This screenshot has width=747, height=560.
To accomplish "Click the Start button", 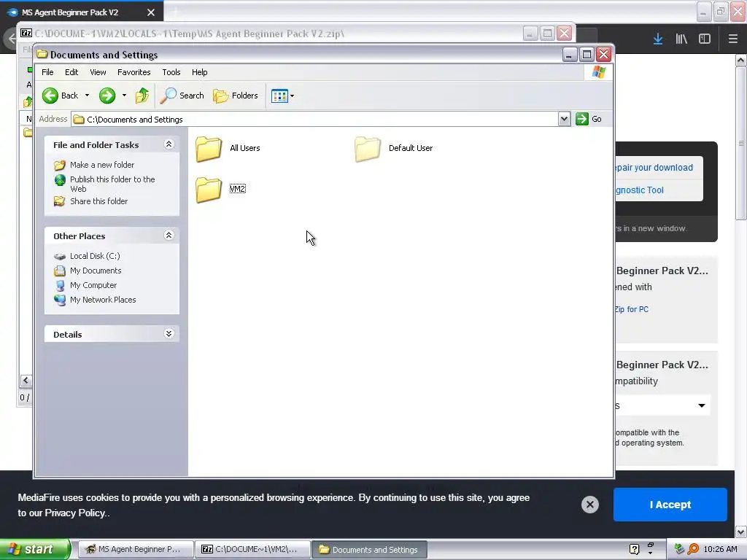I will coord(35,550).
